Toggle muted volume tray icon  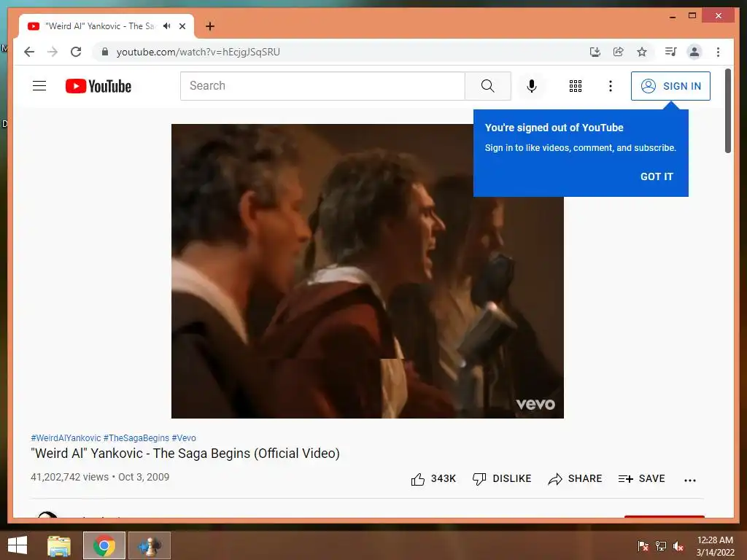(678, 546)
